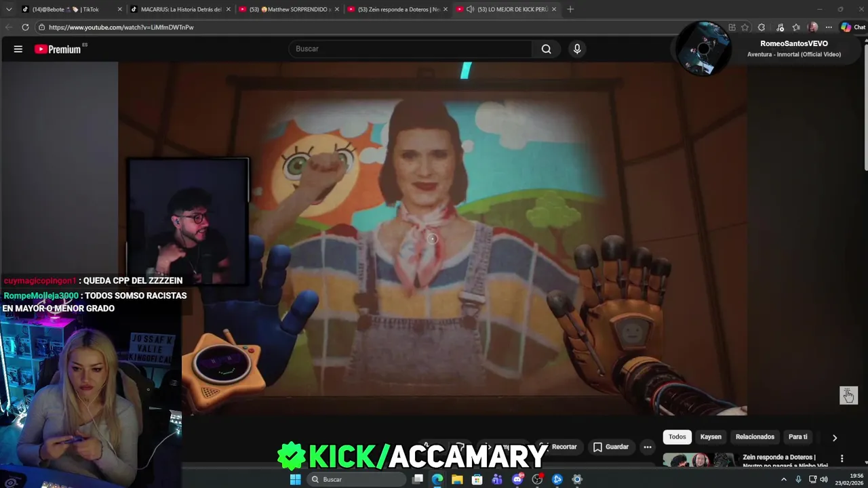This screenshot has height=488, width=868.
Task: Close the LO MEJOR DE KICK PERÚ tab
Action: [x=554, y=9]
